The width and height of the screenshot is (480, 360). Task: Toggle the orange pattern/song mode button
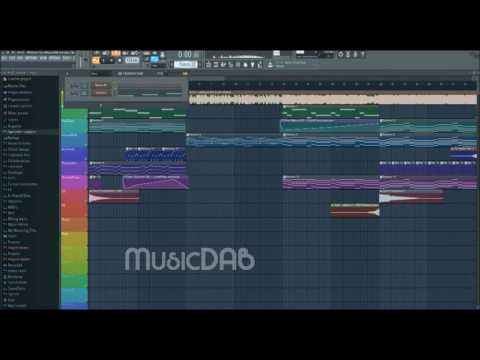(x=96, y=60)
